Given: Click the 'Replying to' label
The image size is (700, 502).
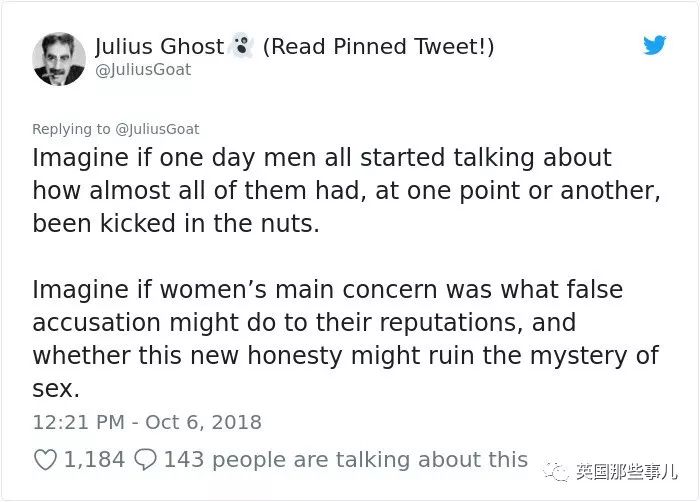Looking at the screenshot, I should (x=71, y=129).
